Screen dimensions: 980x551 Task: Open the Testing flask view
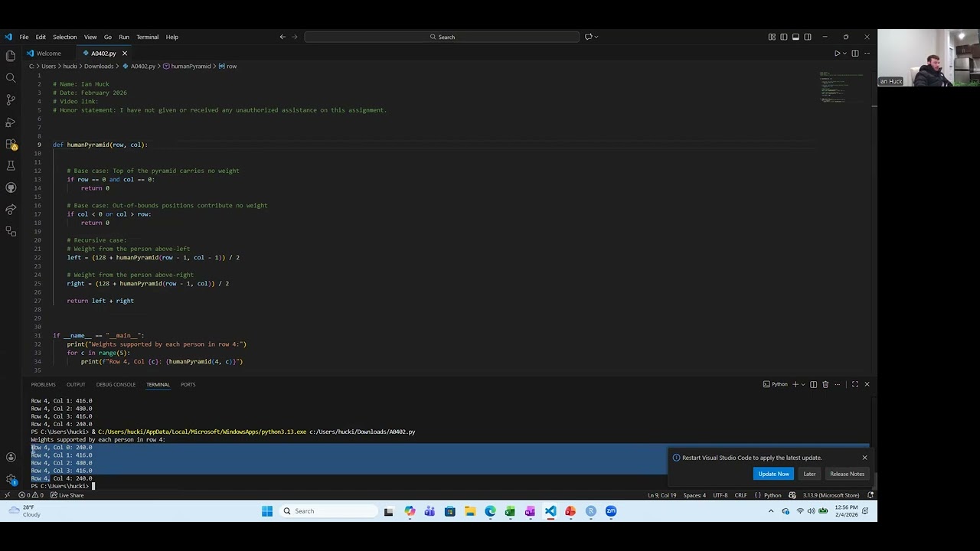[11, 165]
